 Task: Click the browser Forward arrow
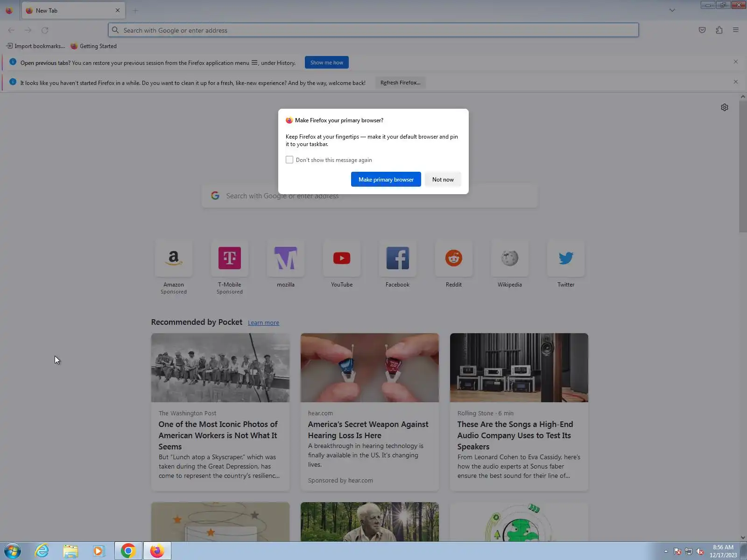click(x=28, y=30)
